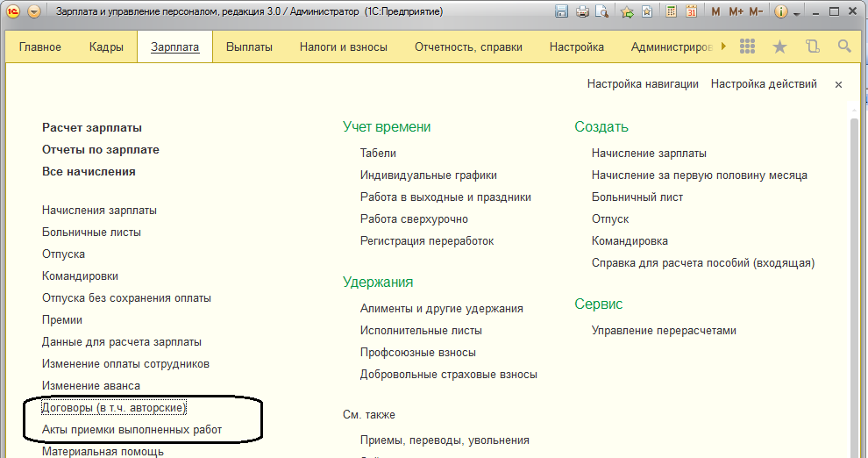Viewport: 868px width, 458px height.
Task: Open the functions menu grid icon
Action: [x=747, y=47]
